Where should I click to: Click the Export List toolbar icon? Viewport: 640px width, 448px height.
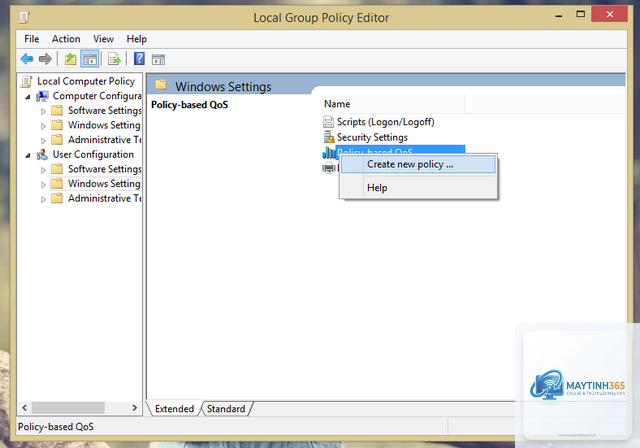coord(114,59)
